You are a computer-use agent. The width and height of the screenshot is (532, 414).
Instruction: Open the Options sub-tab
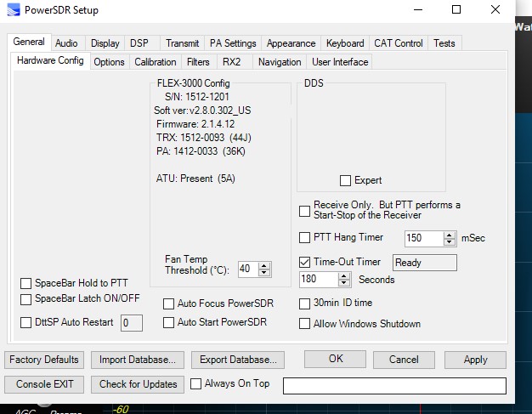click(x=109, y=62)
